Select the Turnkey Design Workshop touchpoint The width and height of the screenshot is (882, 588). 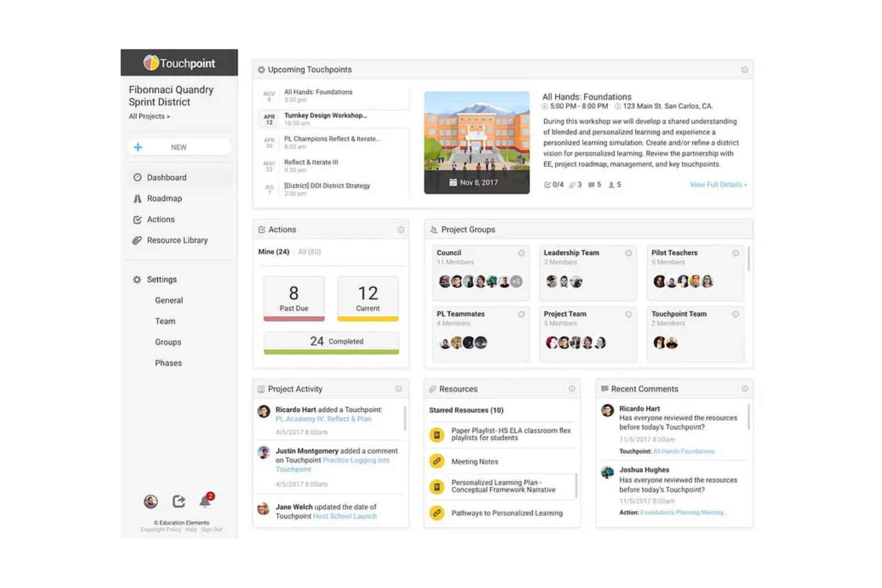pyautogui.click(x=325, y=117)
